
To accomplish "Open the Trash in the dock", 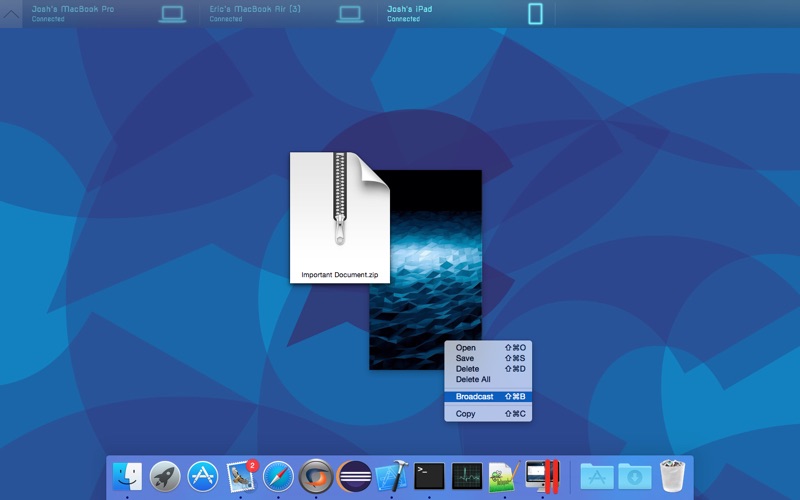I will [x=674, y=476].
